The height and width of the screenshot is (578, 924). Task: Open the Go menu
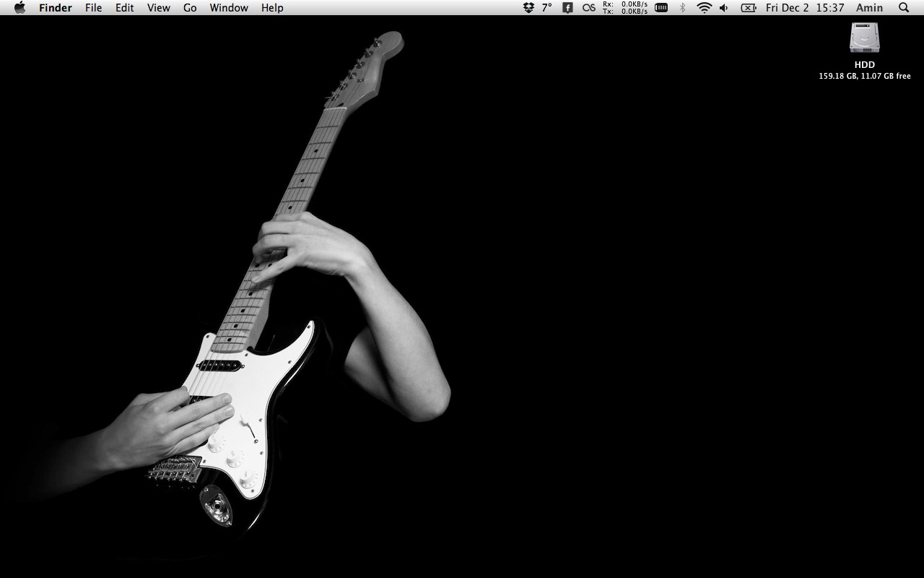click(x=190, y=8)
